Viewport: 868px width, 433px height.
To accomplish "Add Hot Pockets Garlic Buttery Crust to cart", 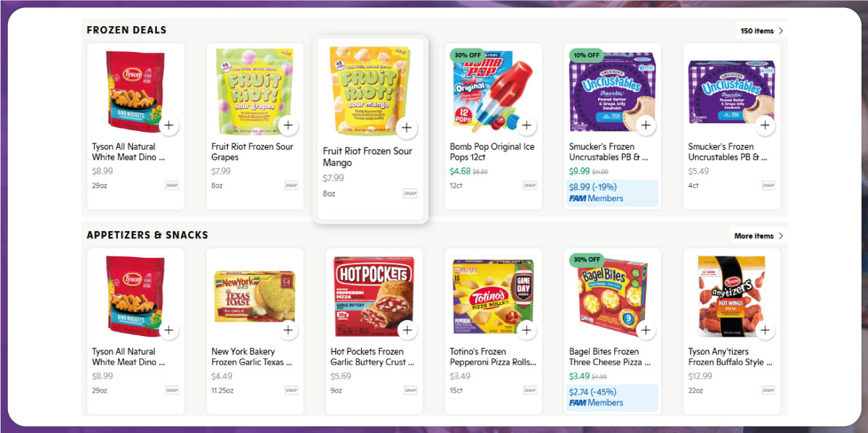I will point(407,330).
